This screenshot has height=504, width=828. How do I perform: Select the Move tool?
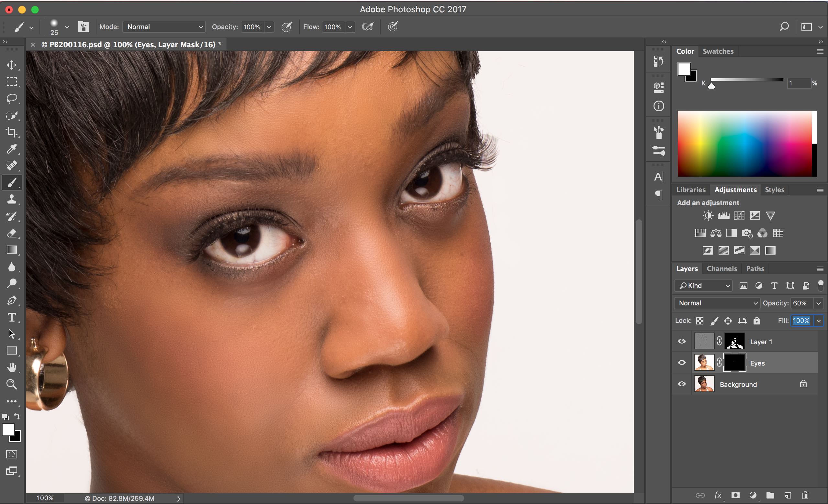click(x=12, y=65)
